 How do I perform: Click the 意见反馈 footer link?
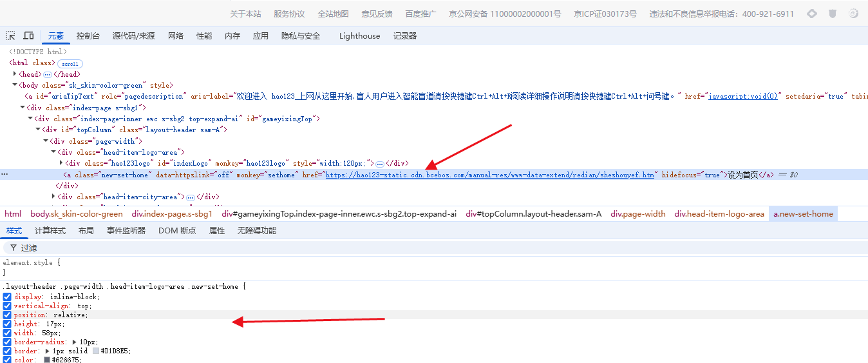point(377,14)
